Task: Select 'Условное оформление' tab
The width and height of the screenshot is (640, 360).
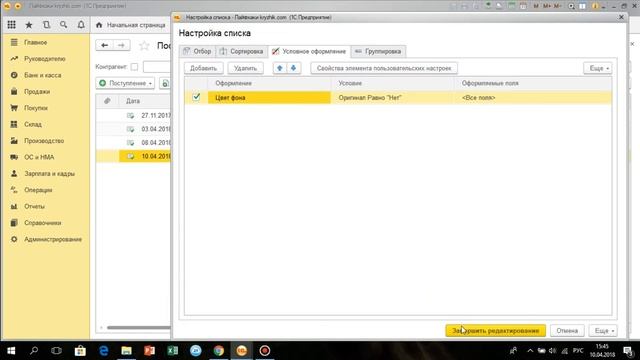Action: click(309, 51)
